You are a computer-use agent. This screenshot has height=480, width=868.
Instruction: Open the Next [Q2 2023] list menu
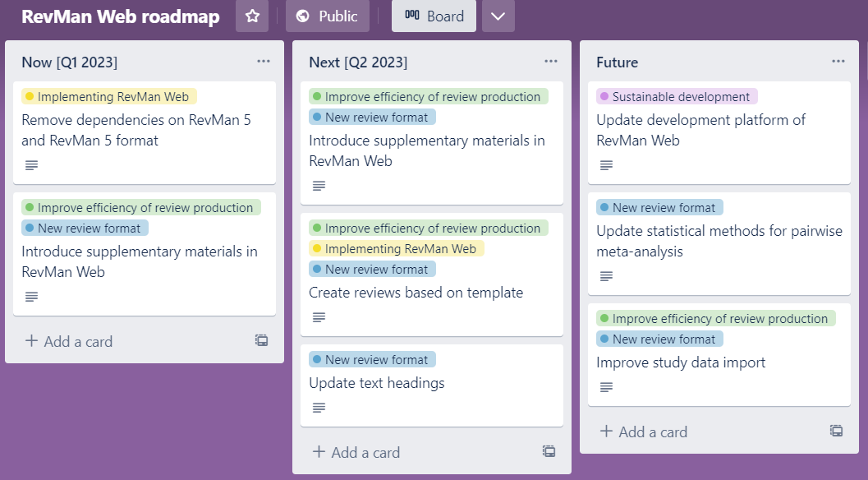tap(550, 62)
